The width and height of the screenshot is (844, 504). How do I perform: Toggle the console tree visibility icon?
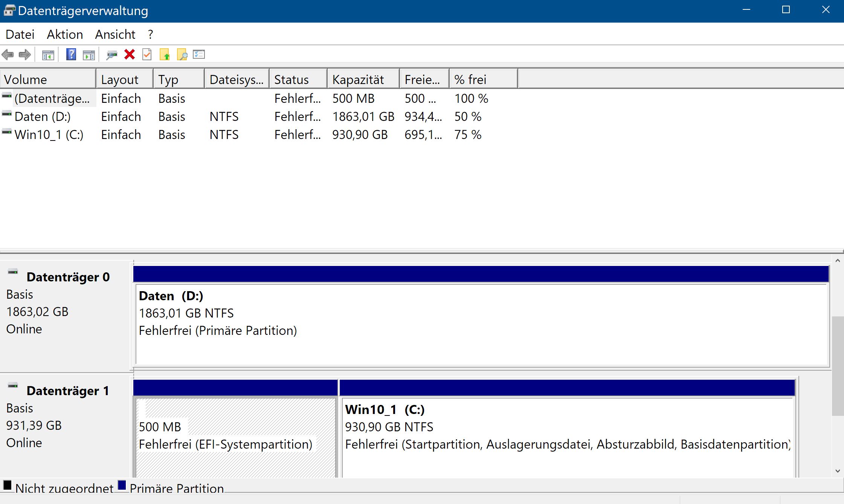[x=47, y=55]
